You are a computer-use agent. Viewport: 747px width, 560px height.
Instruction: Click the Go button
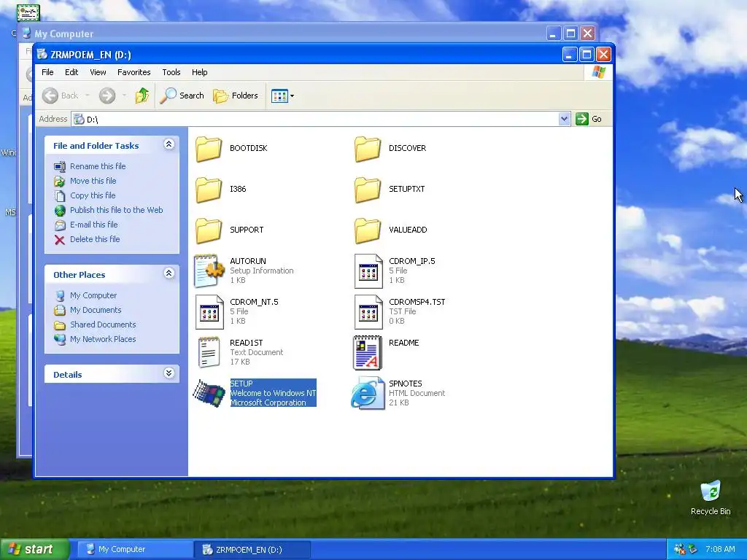coord(589,119)
